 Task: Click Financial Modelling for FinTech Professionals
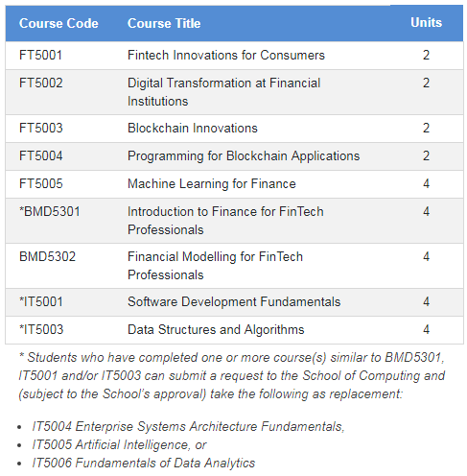point(215,266)
